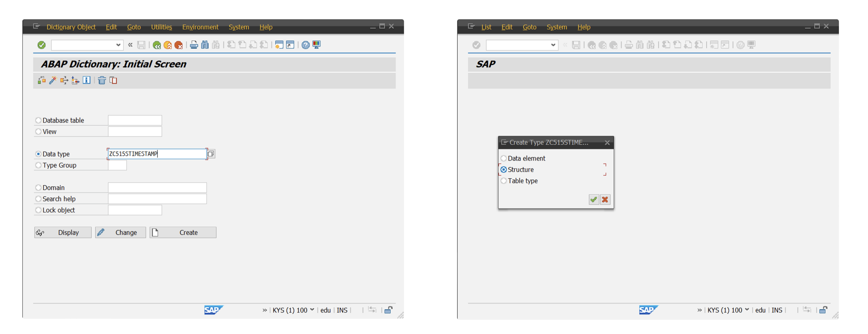Screen dimensions: 868x334
Task: Choose Data element in Create Type dialog
Action: (x=503, y=158)
